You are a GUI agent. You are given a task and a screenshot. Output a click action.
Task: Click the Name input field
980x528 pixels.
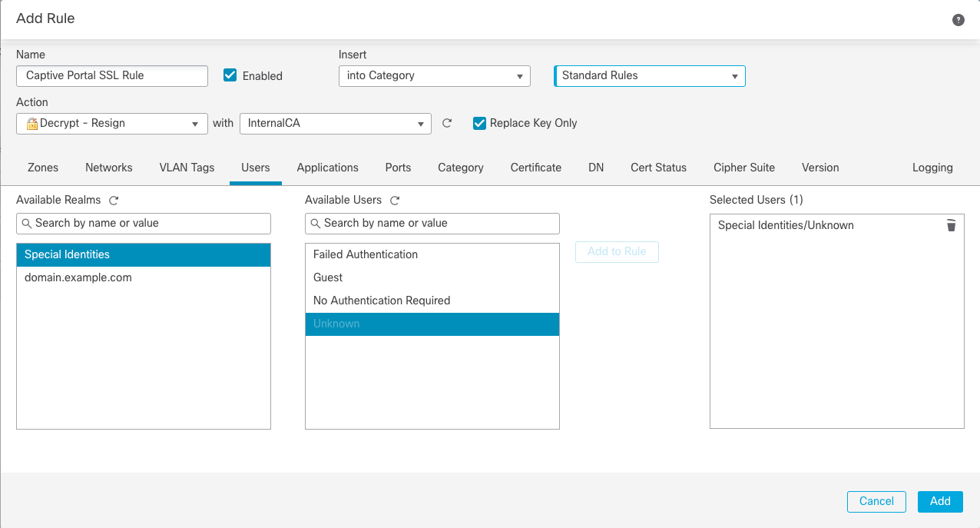point(111,76)
